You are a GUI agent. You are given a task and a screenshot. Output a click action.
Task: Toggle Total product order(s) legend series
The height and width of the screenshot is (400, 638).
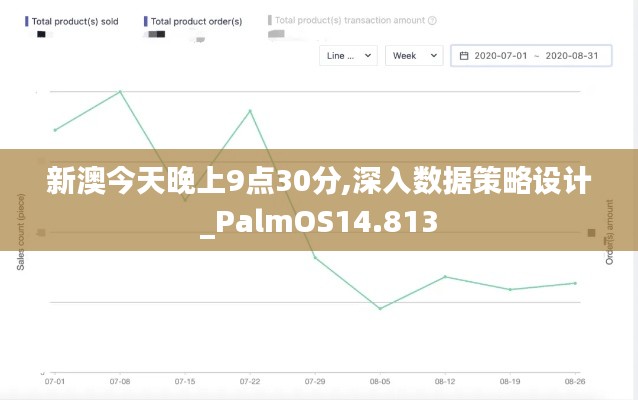click(x=193, y=21)
